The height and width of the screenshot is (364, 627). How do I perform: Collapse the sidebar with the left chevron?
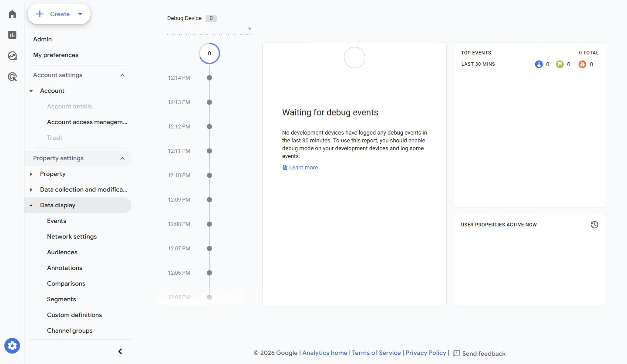tap(121, 351)
